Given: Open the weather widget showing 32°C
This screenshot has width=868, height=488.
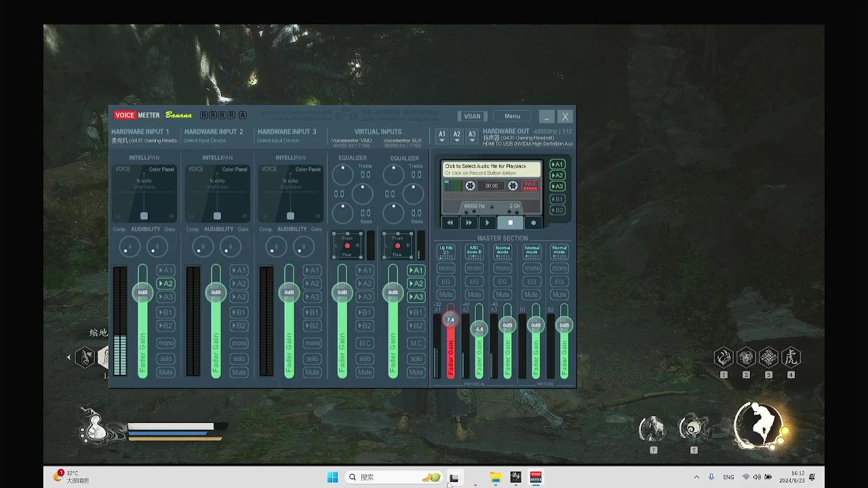Looking at the screenshot, I should point(72,477).
